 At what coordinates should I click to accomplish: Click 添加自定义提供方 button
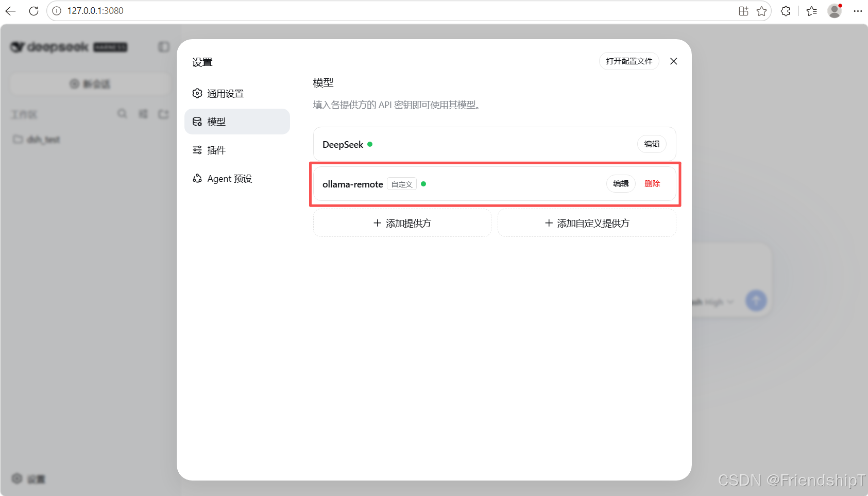587,223
